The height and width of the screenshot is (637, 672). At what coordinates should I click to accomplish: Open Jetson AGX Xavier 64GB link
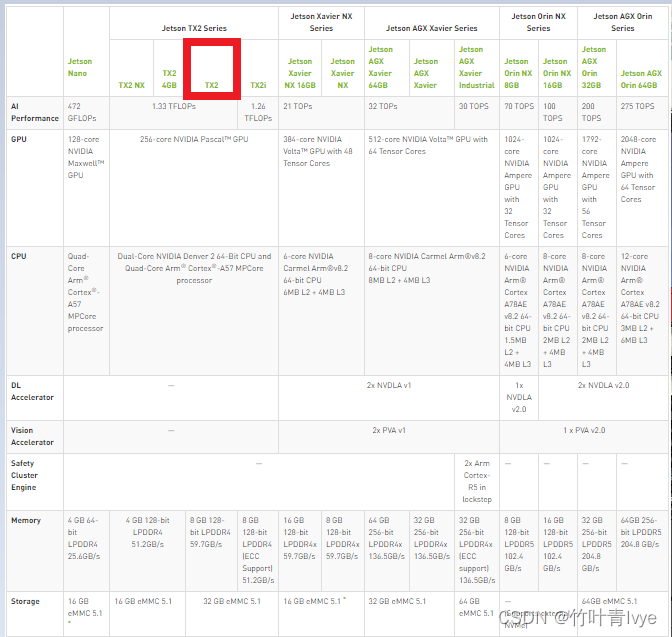380,67
